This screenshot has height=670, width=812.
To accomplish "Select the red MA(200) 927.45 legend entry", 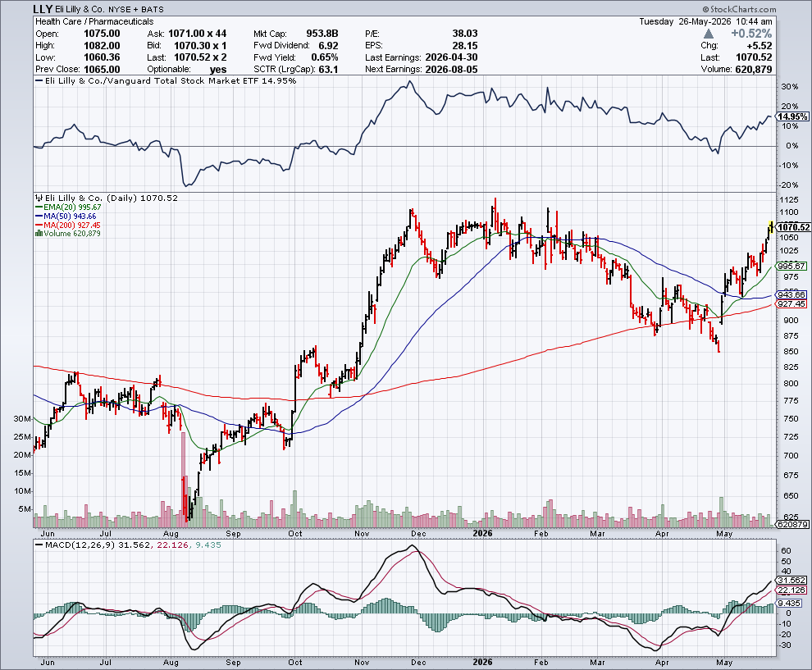I will (68, 225).
